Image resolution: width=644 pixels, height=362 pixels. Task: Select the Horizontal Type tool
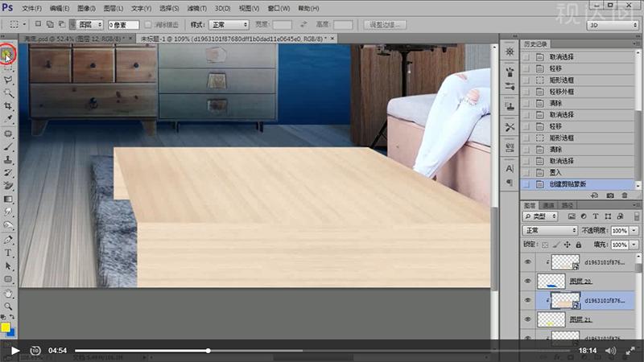coord(8,253)
